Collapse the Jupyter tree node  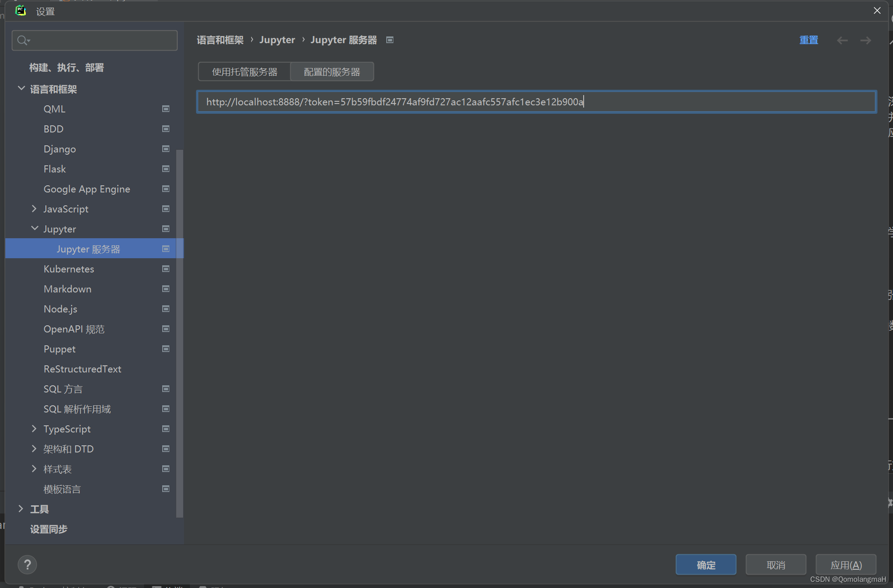(35, 228)
